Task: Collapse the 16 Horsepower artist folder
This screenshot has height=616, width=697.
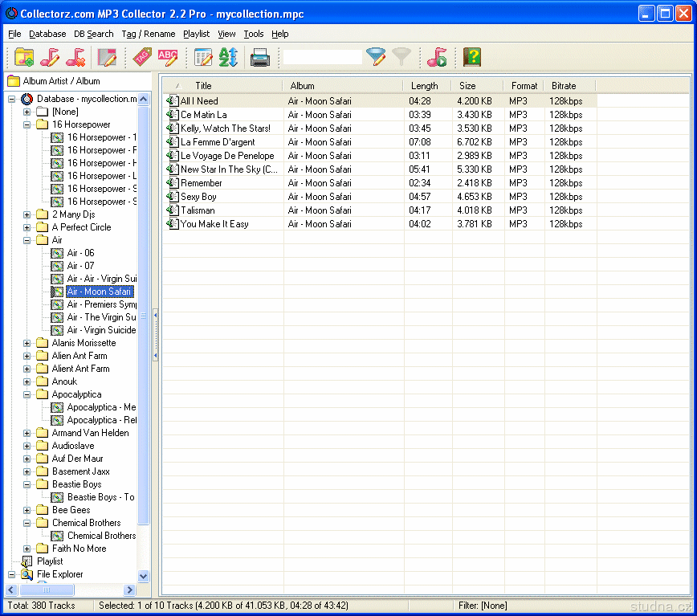Action: [x=26, y=124]
